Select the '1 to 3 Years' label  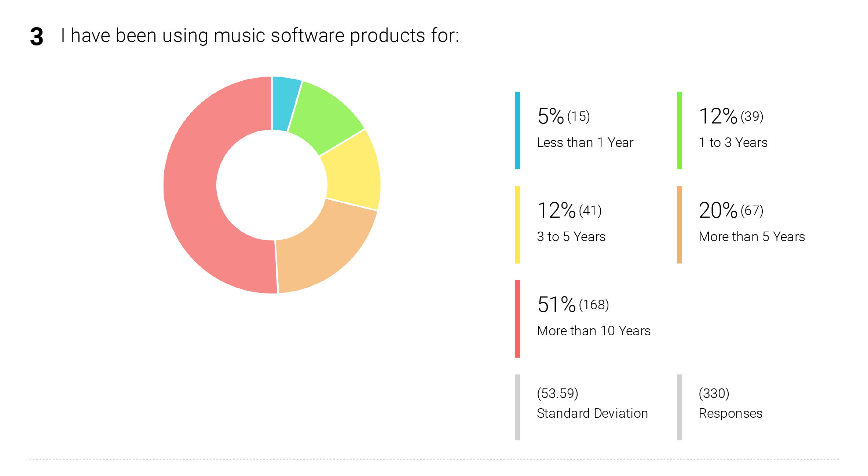[x=733, y=142]
